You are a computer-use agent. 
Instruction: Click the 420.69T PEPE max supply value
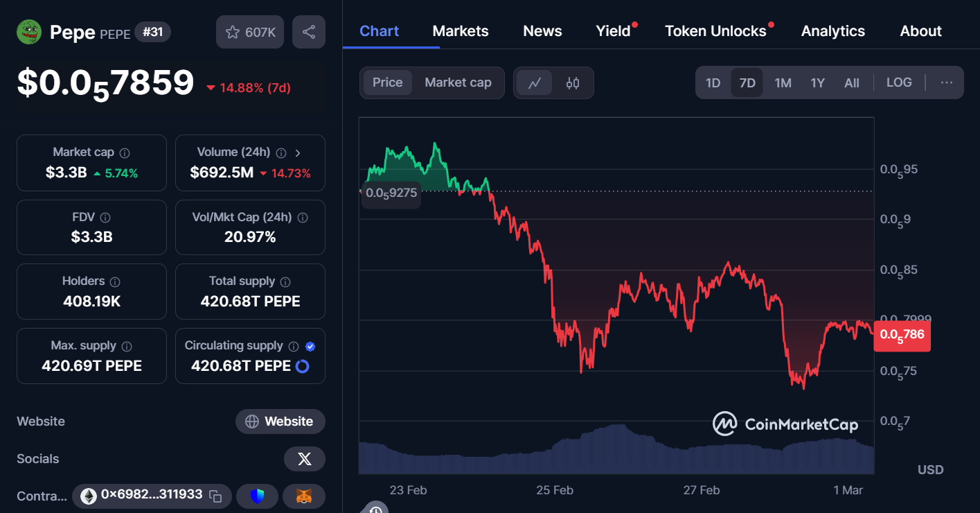(x=91, y=366)
